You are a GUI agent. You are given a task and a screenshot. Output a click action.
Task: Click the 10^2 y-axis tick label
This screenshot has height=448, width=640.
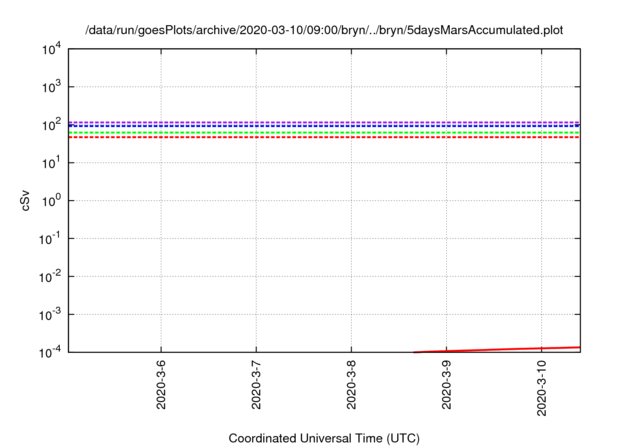pyautogui.click(x=51, y=125)
